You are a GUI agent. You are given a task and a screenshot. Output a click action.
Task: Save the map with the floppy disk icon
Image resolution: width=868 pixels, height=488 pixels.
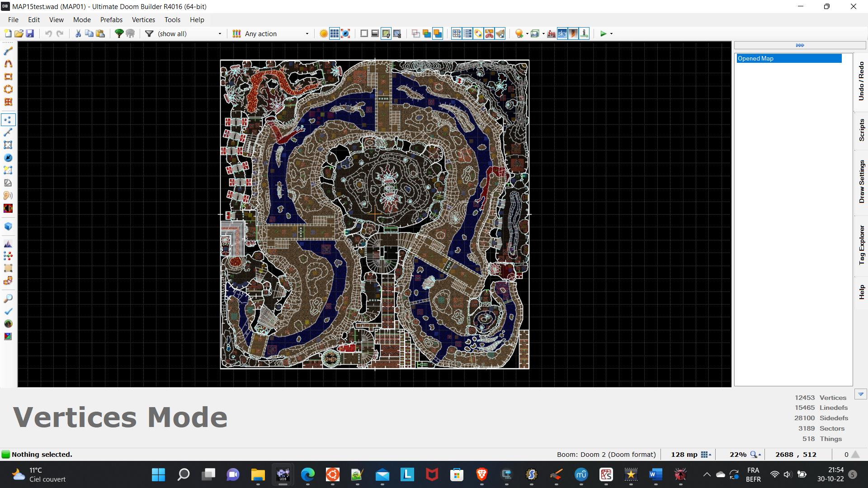point(30,33)
